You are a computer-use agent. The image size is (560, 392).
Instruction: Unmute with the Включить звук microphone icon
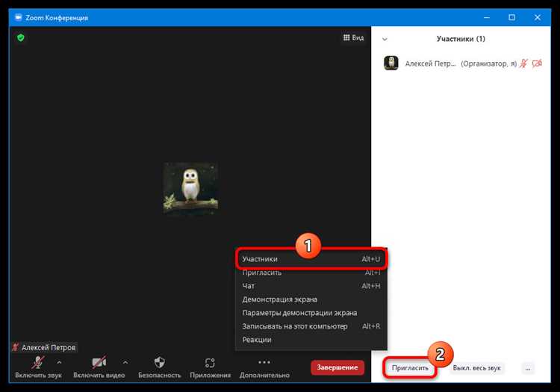coord(38,362)
